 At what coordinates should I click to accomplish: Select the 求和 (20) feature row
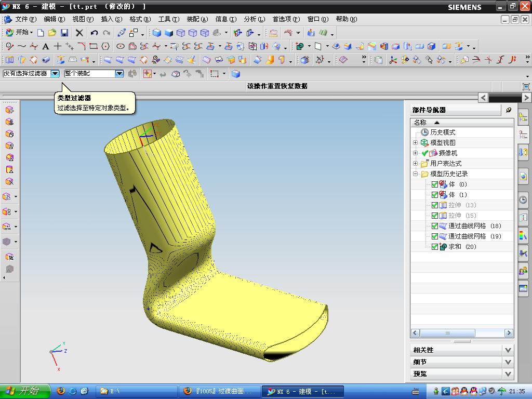pos(462,247)
